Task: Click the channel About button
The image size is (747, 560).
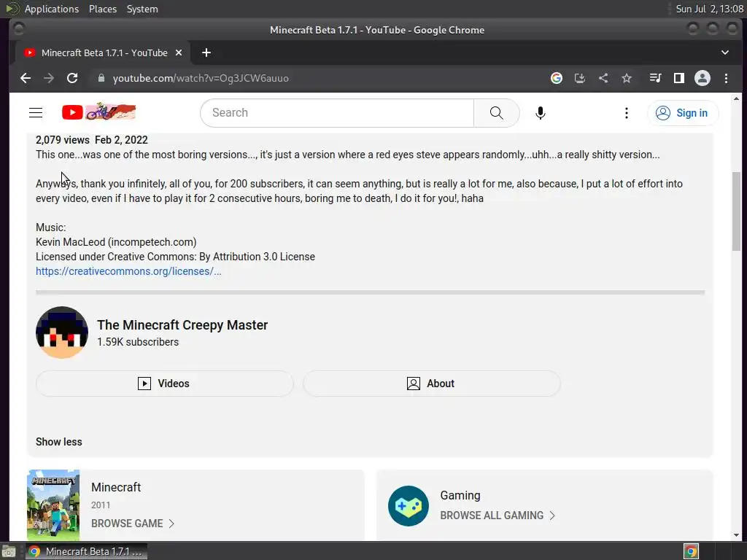Action: point(432,384)
